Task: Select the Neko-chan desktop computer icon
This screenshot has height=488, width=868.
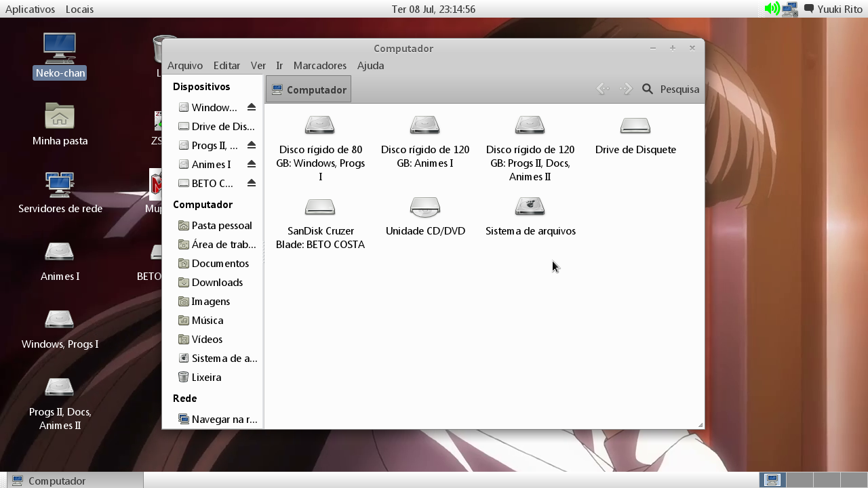Action: tap(60, 48)
